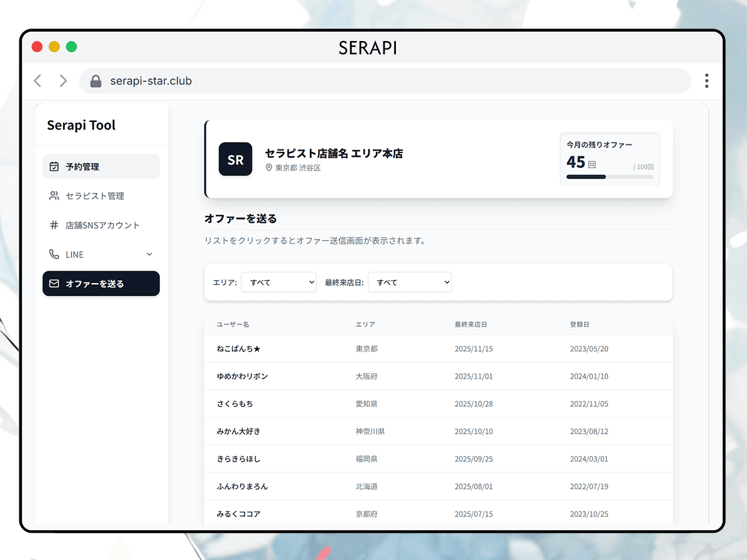Screen dimensions: 747x560
Task: Select user きらきらほし in the list
Action: [x=438, y=459]
